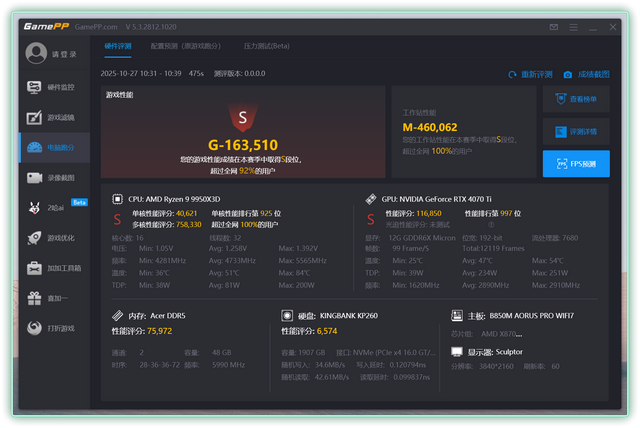The width and height of the screenshot is (640, 428).
Task: Click the memory timing 28-36-36-72 value
Action: pyautogui.click(x=160, y=364)
